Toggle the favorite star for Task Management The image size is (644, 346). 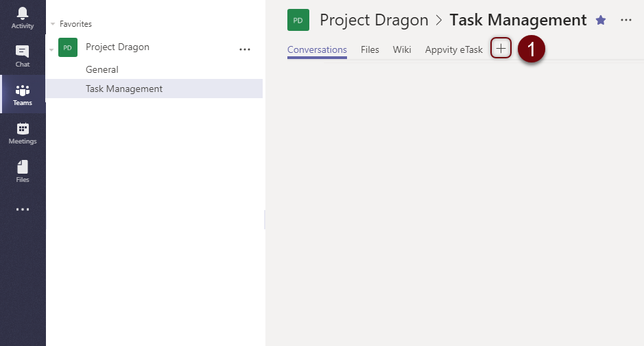pos(601,21)
